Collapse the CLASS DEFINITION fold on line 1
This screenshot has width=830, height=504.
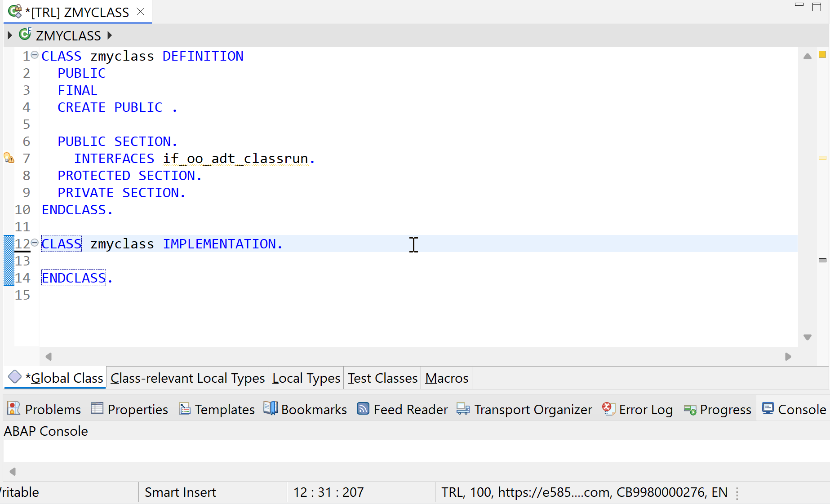click(35, 55)
